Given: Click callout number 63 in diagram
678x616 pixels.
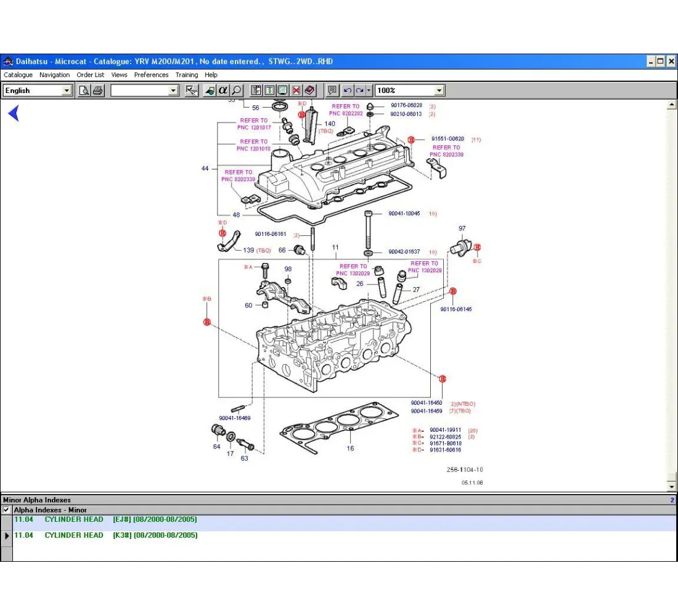Looking at the screenshot, I should coord(244,458).
